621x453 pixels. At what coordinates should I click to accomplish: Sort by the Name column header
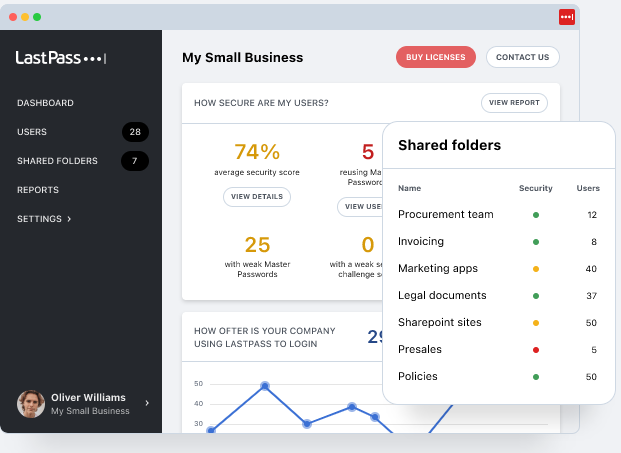[x=410, y=188]
